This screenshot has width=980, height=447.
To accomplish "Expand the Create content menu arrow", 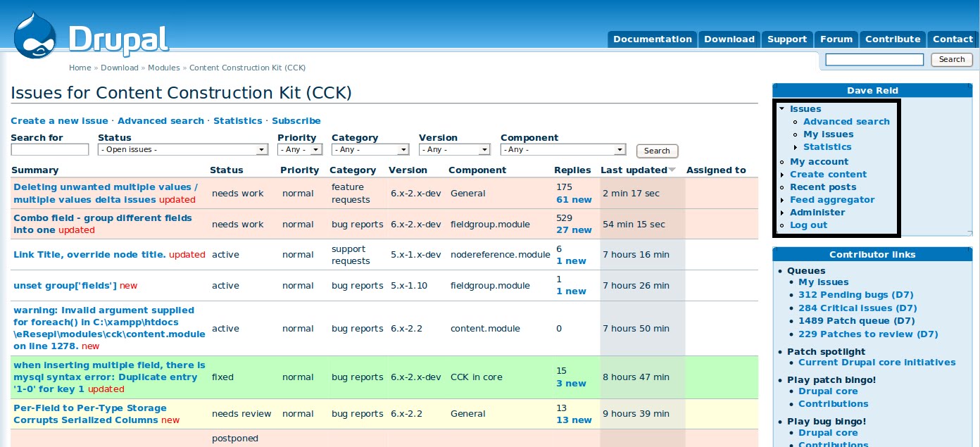I will click(x=782, y=175).
